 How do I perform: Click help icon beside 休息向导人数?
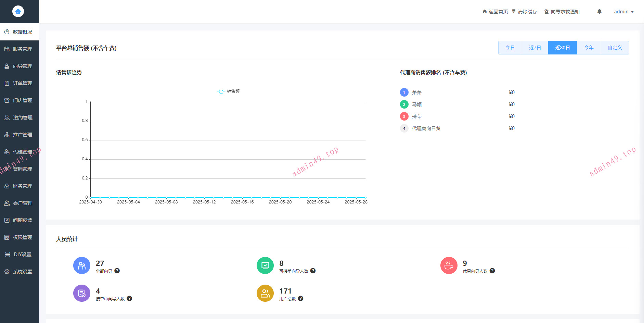[x=492, y=271]
